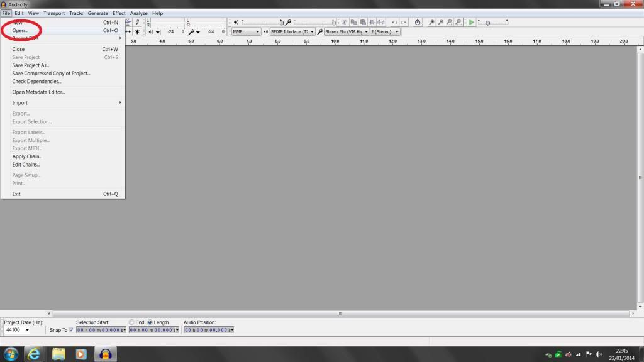This screenshot has width=644, height=362.
Task: Click the Redo arrow icon
Action: (404, 22)
